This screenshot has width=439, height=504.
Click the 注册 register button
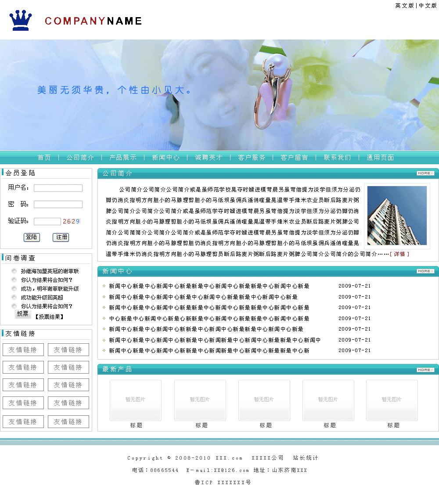coord(61,238)
